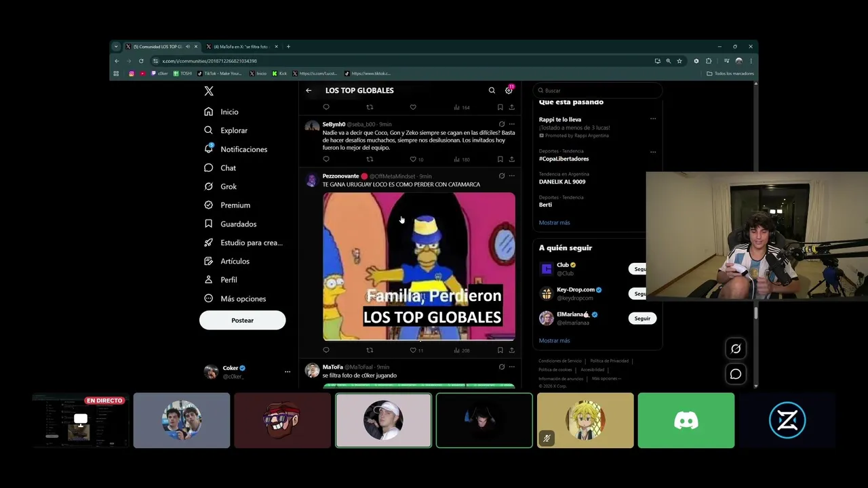Open Estudio para creadores
868x488 pixels.
pos(243,243)
